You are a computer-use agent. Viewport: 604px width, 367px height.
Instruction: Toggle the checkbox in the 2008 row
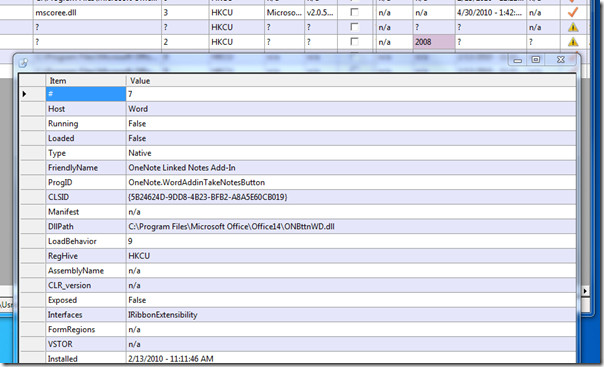(x=354, y=42)
